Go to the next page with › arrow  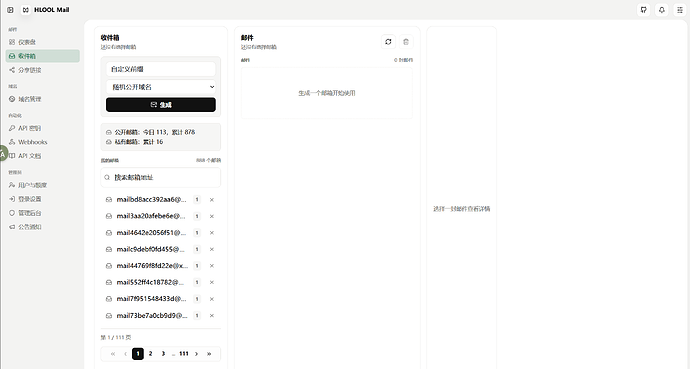click(196, 354)
